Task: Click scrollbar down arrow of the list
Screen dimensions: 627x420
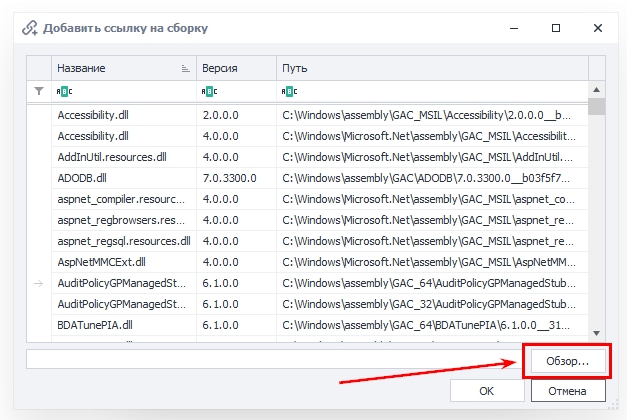Action: pos(596,333)
